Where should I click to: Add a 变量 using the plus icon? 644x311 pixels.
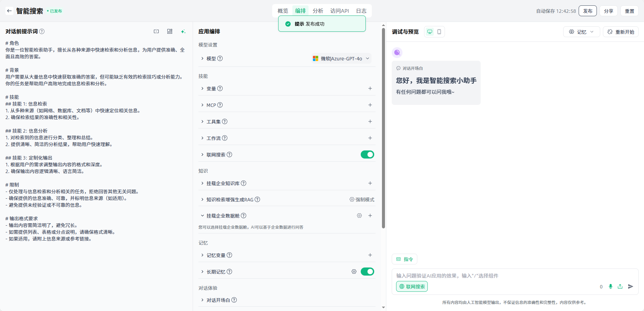pos(370,88)
